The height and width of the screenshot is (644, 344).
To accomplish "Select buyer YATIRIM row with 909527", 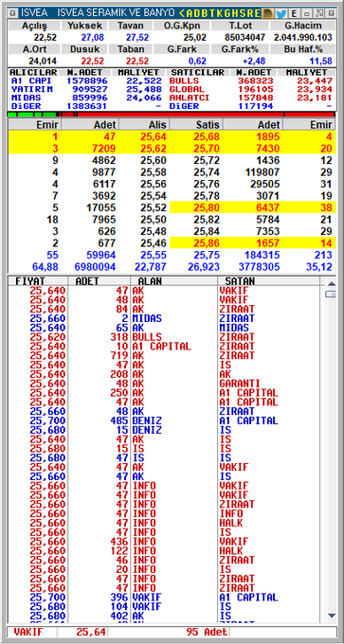I will pyautogui.click(x=87, y=89).
